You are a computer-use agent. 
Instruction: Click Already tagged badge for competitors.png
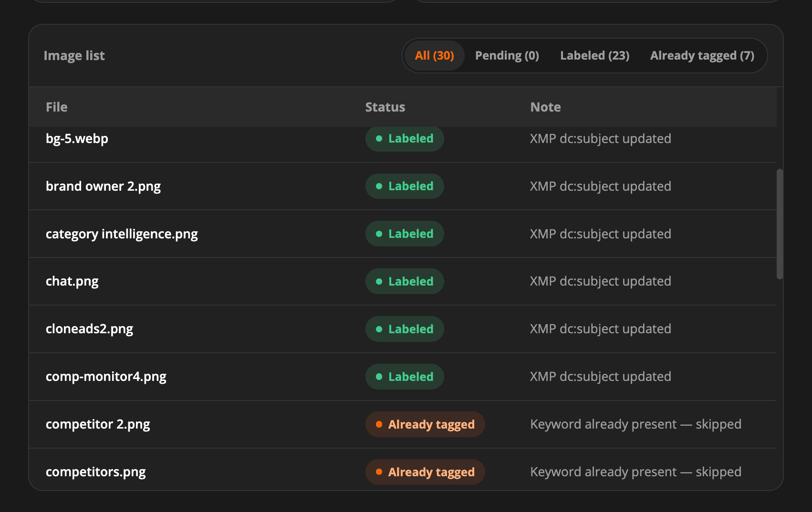tap(425, 472)
